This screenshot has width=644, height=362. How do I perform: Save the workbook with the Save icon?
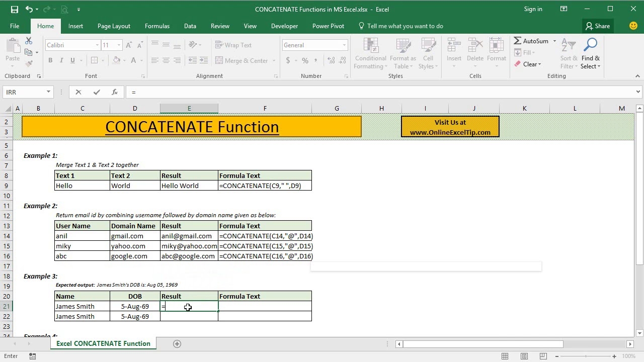click(x=14, y=9)
